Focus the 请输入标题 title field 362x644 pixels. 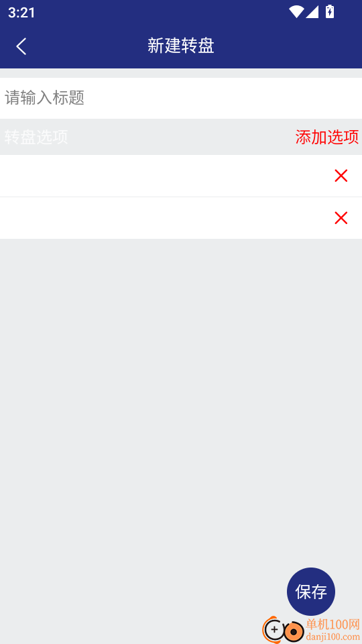[181, 98]
